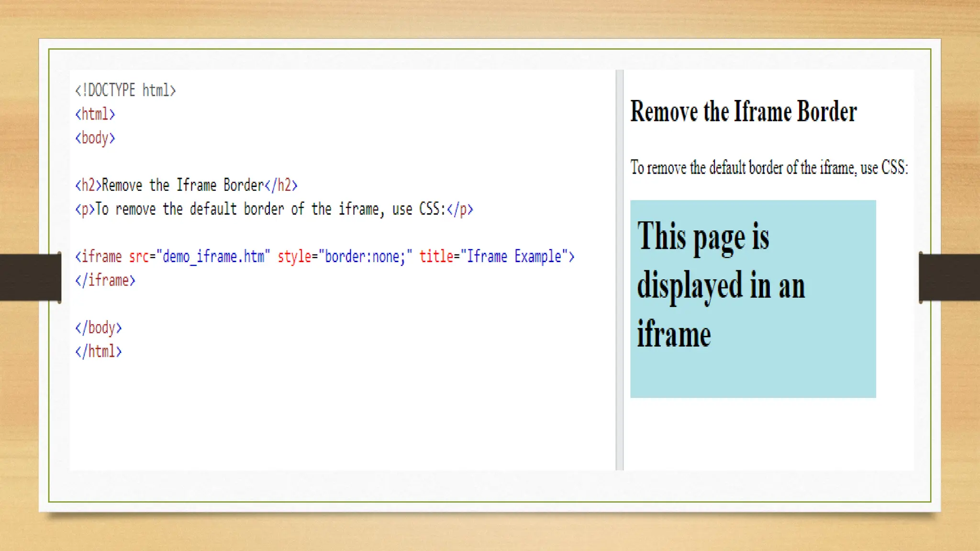This screenshot has width=980, height=551.
Task: Click the <!DOCTYPE html> code line
Action: 125,90
